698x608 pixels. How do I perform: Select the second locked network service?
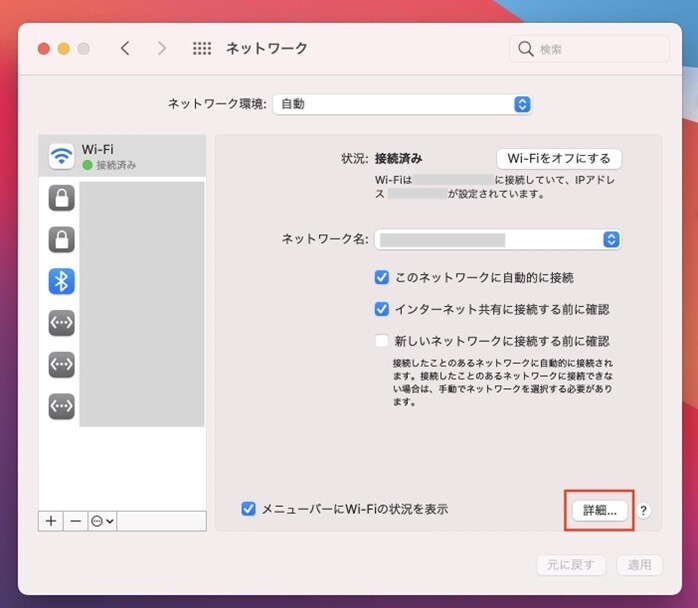(x=62, y=240)
